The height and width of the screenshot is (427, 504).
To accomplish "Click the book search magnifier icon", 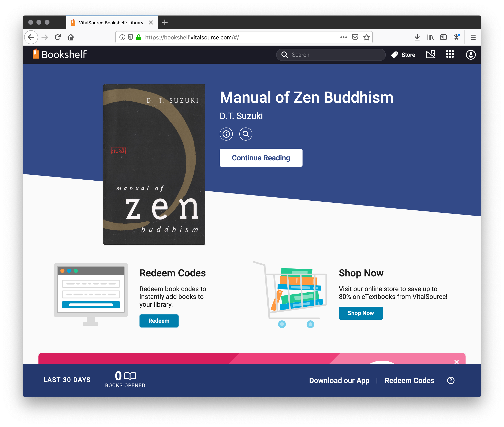I will click(246, 134).
